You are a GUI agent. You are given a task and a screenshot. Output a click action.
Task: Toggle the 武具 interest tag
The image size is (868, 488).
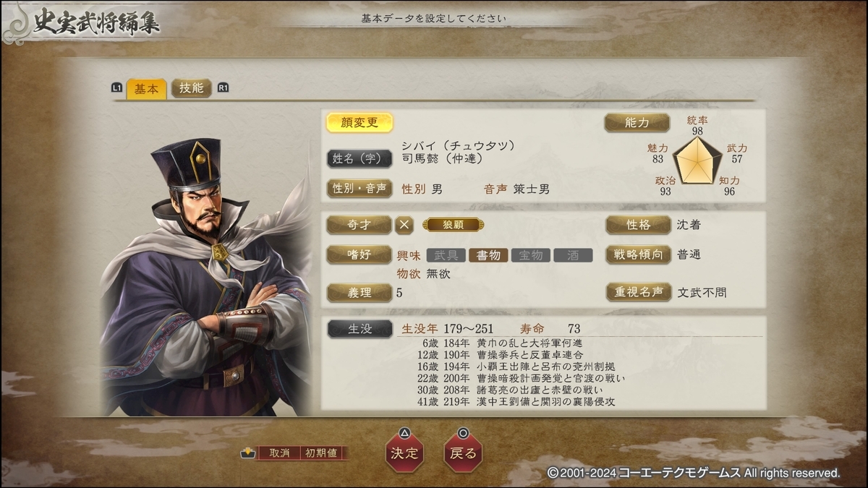pyautogui.click(x=446, y=255)
